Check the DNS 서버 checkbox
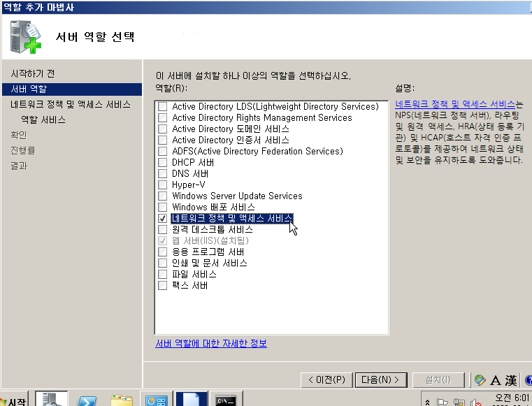532x406 pixels. [x=162, y=174]
